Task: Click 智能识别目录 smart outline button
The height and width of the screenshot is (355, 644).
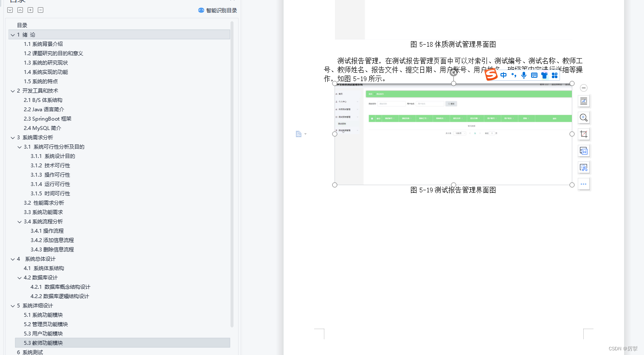Action: [x=217, y=10]
